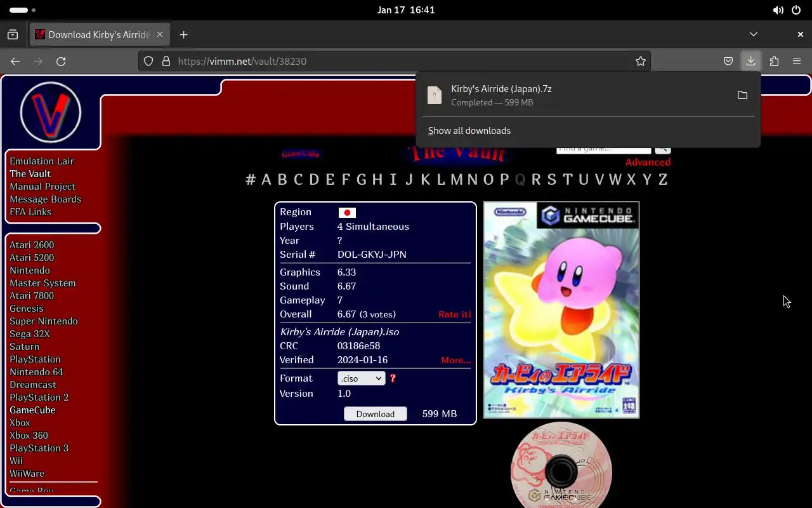Click the Kirby's Airride (Japan).7z file icon
This screenshot has width=812, height=508.
click(x=435, y=95)
